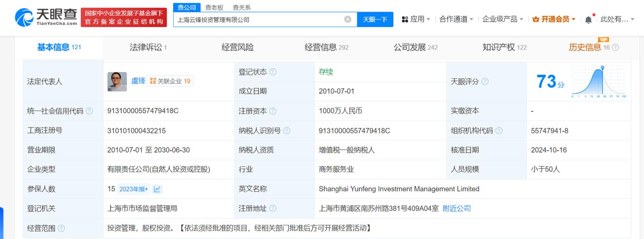Screen dimensions: 644x239
Task: Click the help icon beside 历史信息
Action: [x=615, y=48]
